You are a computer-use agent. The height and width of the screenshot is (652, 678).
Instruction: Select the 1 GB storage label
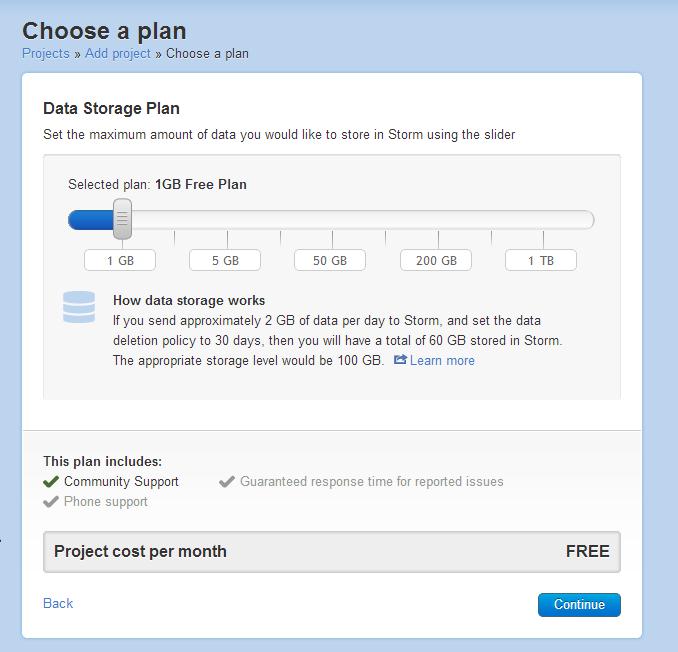(x=121, y=260)
